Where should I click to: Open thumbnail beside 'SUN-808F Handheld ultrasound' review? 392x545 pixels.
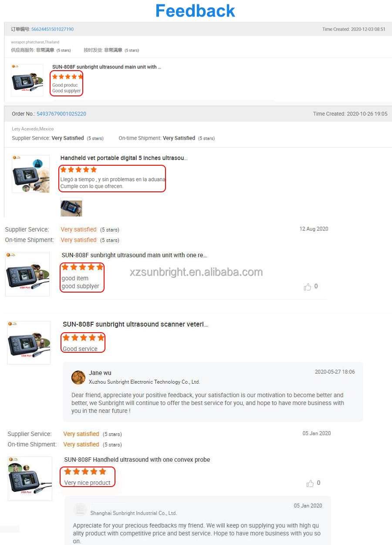30,479
